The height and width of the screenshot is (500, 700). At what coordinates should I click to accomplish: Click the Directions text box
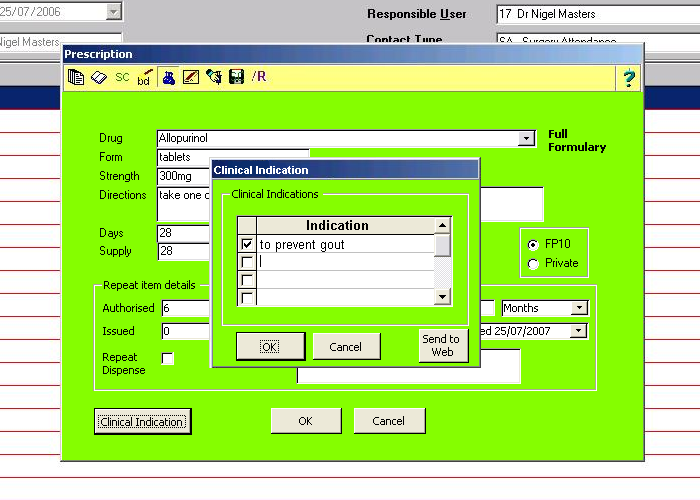(x=183, y=204)
